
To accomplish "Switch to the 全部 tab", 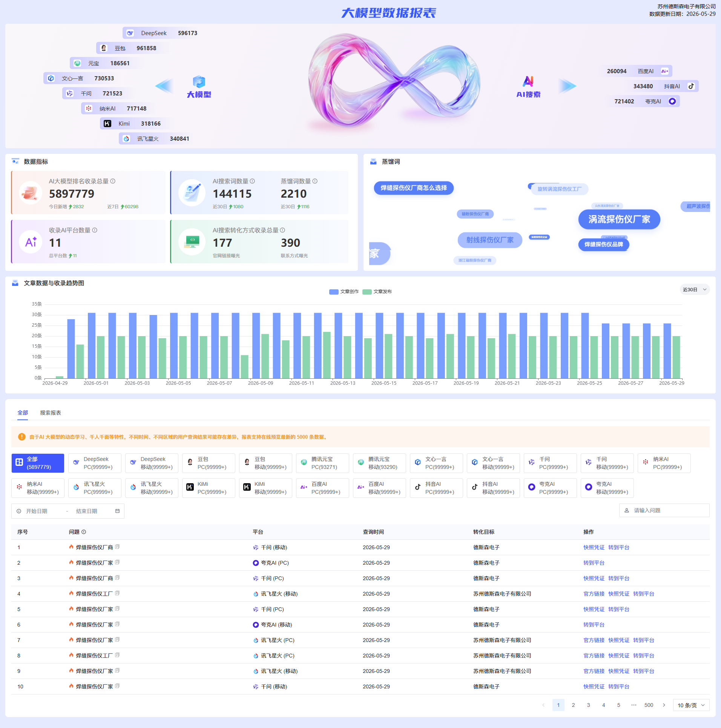I will [x=23, y=413].
